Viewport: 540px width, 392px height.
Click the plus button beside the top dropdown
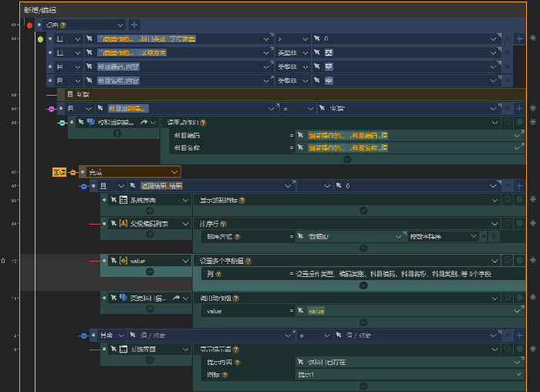click(134, 25)
